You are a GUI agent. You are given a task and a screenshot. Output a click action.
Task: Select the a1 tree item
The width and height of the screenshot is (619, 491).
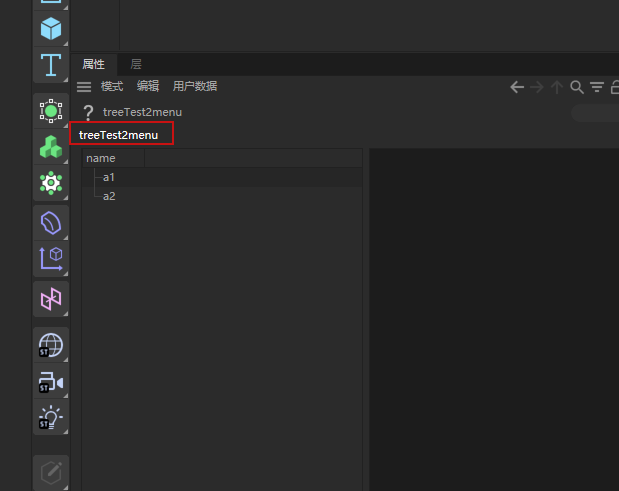tap(109, 177)
